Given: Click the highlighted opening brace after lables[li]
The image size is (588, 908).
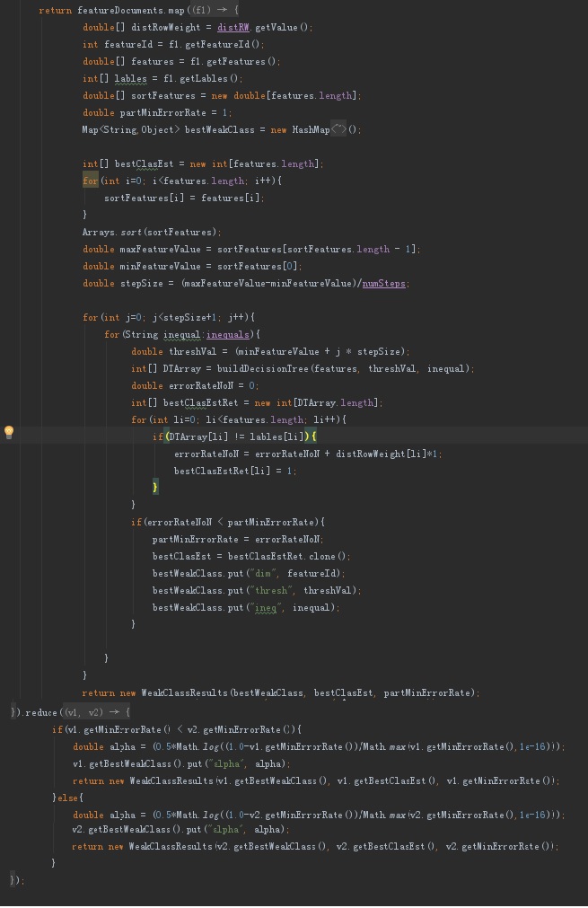Looking at the screenshot, I should coord(313,436).
